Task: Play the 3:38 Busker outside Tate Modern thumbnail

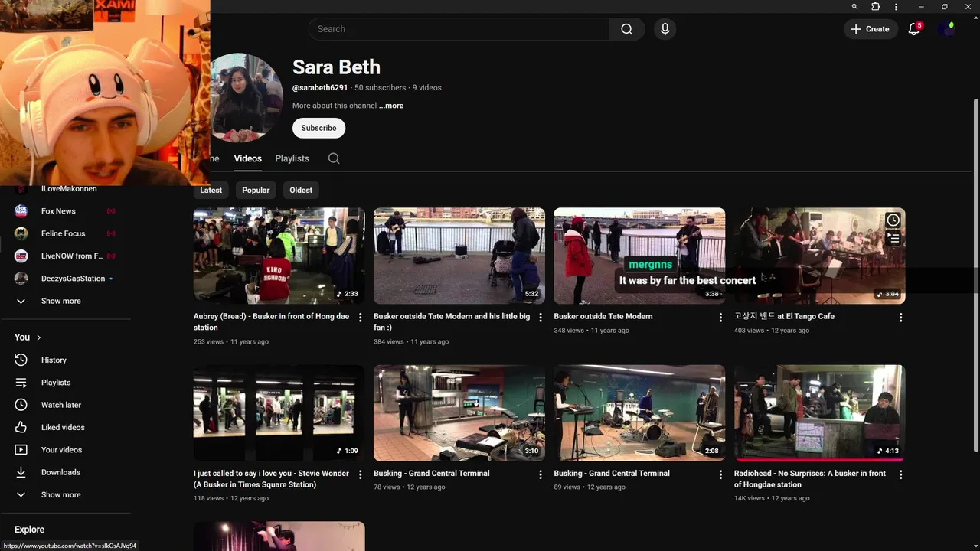Action: coord(639,256)
